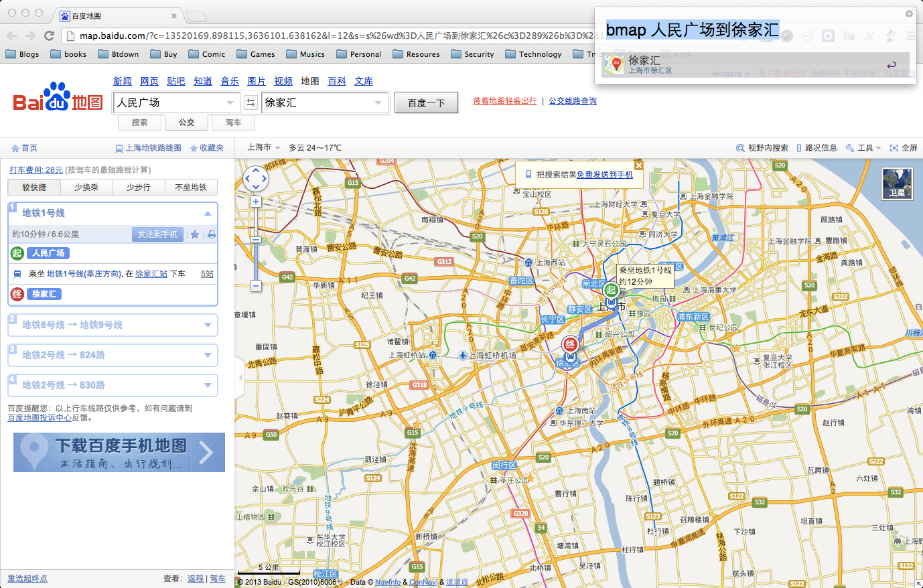This screenshot has width=923, height=588.
Task: Click the 上海虹桥机场 airport icon on map
Action: click(463, 355)
